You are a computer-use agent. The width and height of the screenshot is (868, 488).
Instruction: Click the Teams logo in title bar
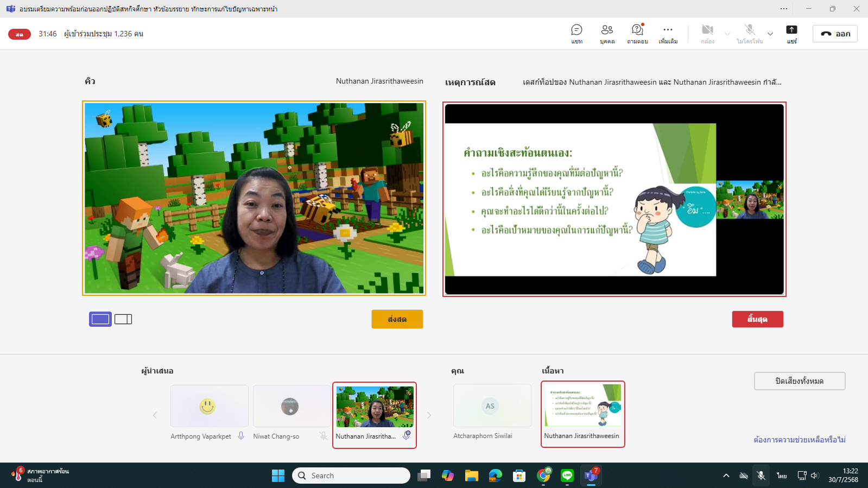(11, 9)
